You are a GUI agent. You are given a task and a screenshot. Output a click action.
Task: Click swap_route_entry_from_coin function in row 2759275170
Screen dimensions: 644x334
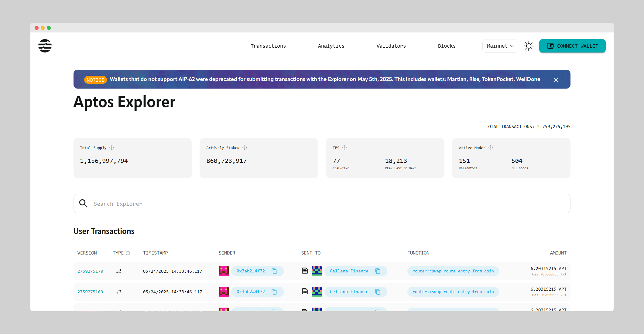click(x=453, y=271)
